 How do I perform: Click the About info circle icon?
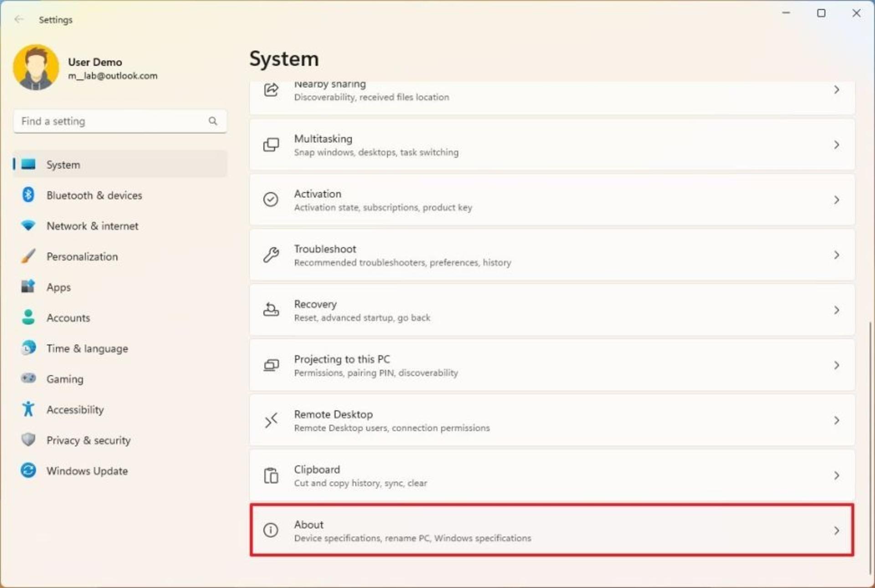tap(271, 530)
